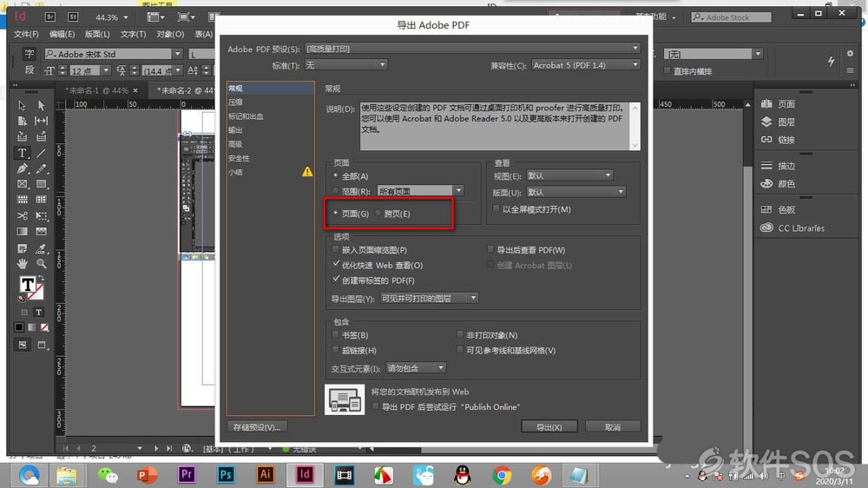Toggle optimize for fast Web view checkbox
Screen dimensions: 868x488
point(335,264)
